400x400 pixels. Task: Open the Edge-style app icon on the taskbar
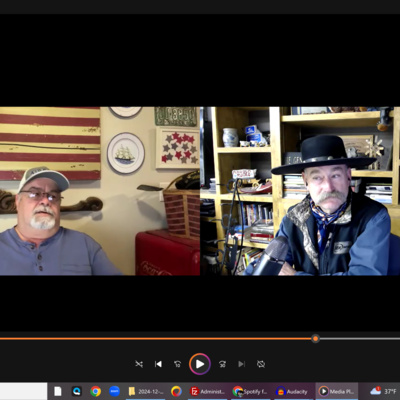[x=77, y=391]
